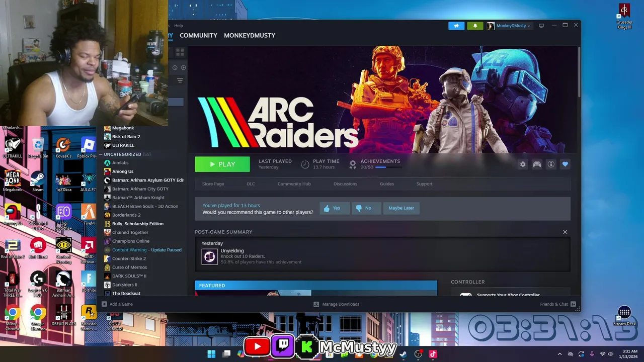Open controller layout for ARC Raiders

coord(537,164)
